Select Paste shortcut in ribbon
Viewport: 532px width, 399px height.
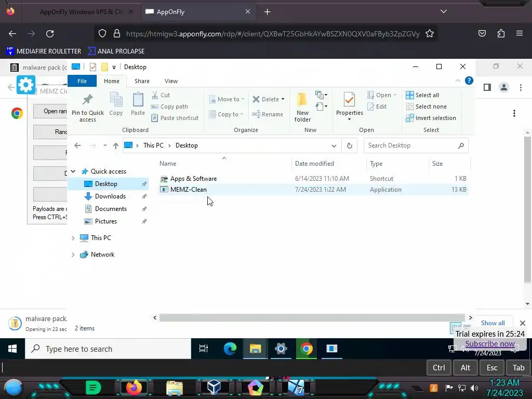coord(175,118)
